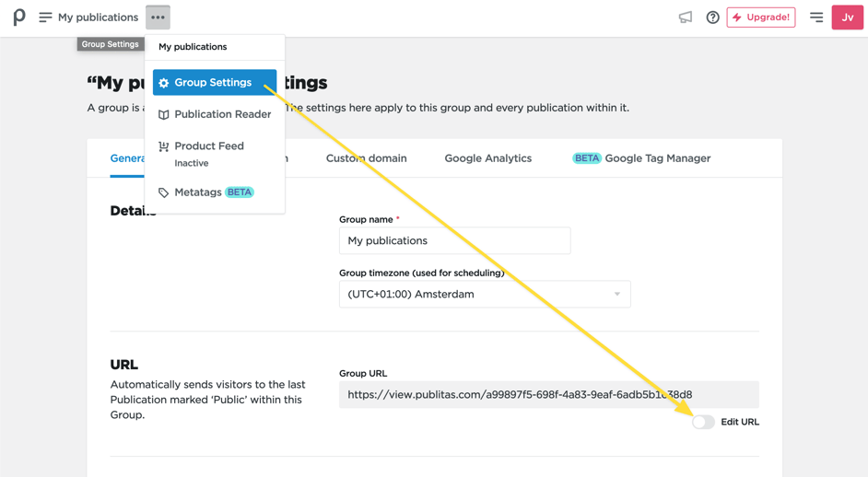Select Group Settings in the dropdown menu

214,83
